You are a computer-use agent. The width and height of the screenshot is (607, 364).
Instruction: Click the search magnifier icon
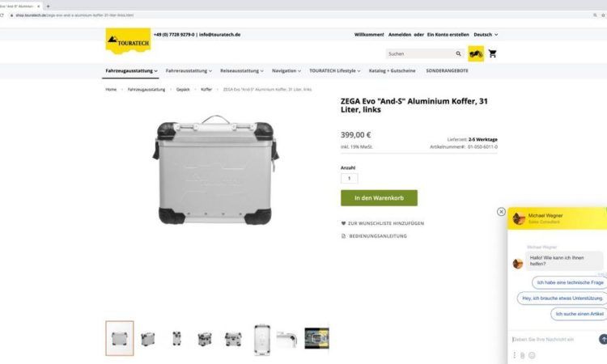458,53
